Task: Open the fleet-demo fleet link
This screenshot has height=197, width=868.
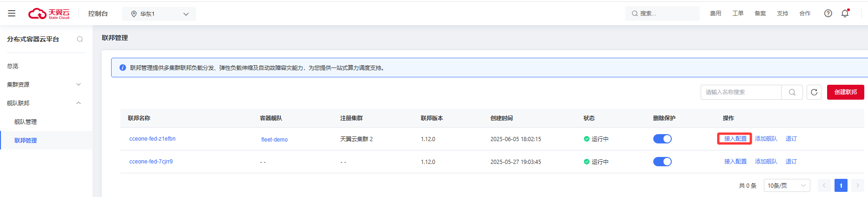Action: tap(274, 140)
